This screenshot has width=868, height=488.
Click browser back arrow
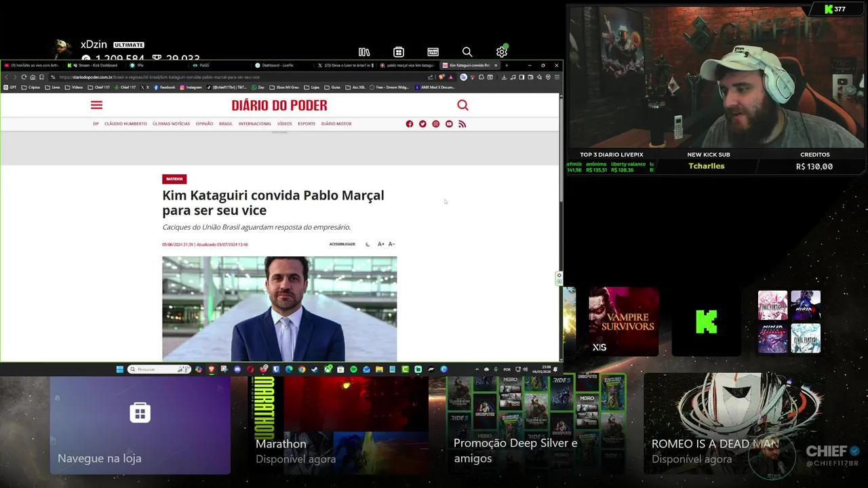click(7, 77)
